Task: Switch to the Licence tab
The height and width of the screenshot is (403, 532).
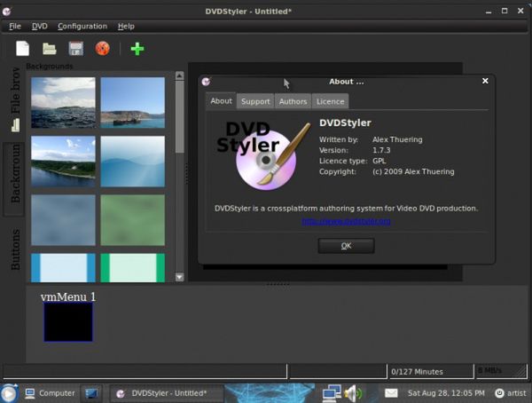Action: [330, 101]
